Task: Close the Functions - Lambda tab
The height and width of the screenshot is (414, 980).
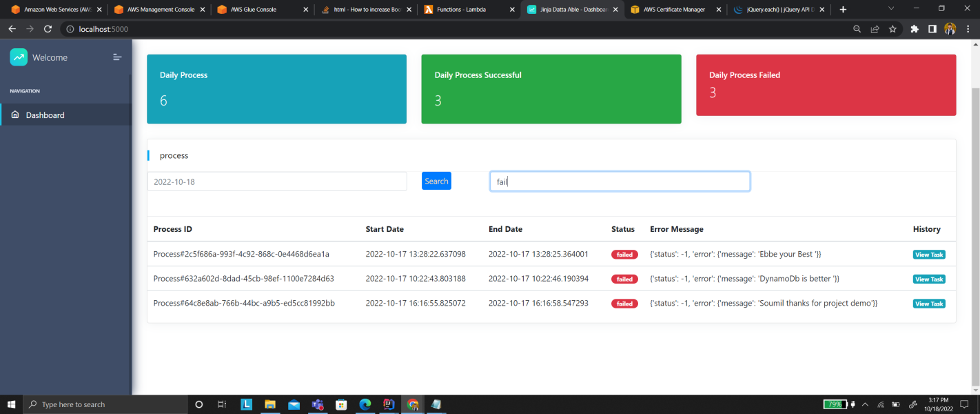Action: point(512,10)
